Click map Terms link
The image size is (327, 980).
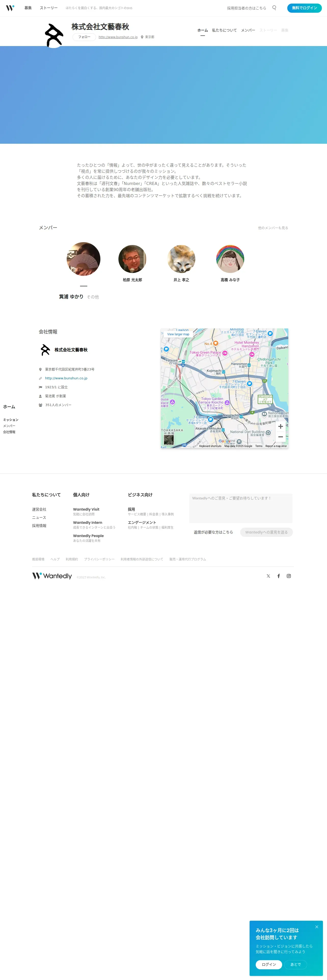pyautogui.click(x=258, y=446)
